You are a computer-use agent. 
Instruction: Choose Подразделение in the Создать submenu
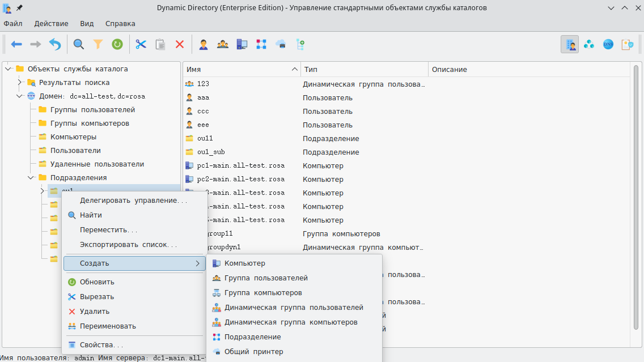(252, 337)
